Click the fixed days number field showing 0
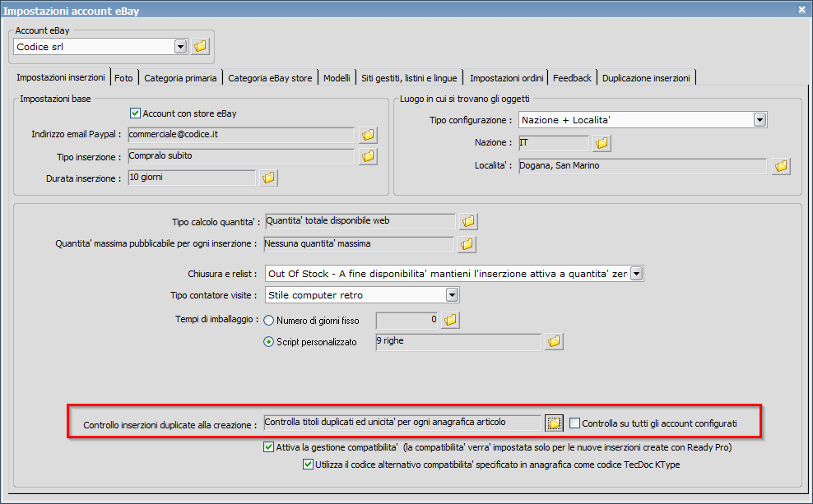813x504 pixels. tap(407, 321)
